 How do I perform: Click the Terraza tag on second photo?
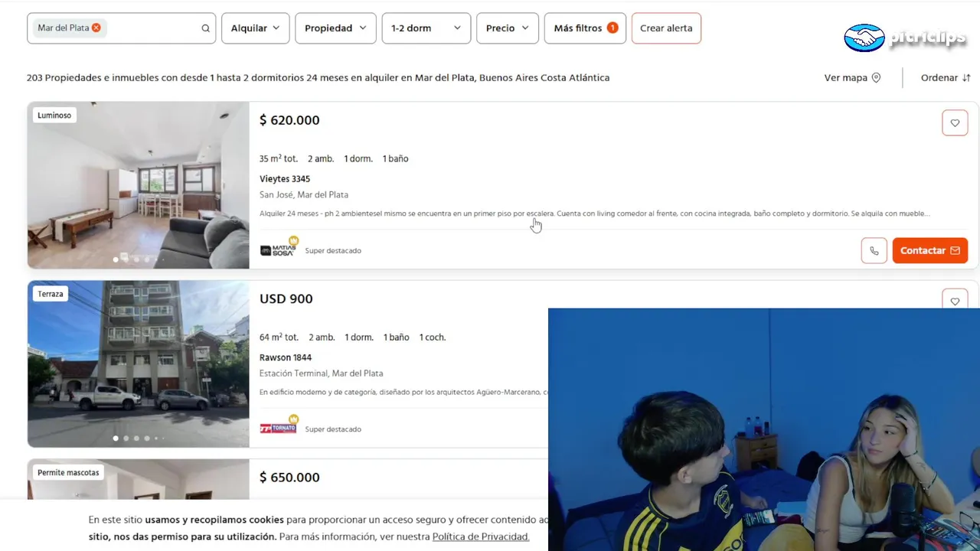pos(51,294)
